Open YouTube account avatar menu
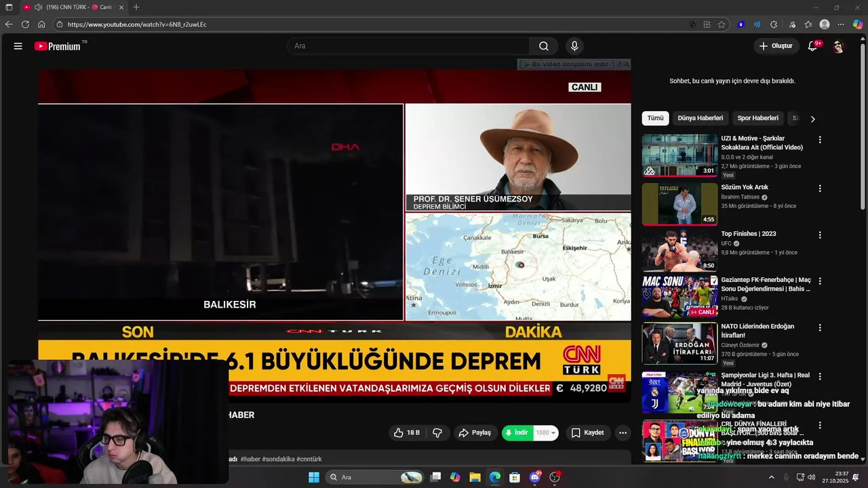The width and height of the screenshot is (868, 488). (x=839, y=46)
